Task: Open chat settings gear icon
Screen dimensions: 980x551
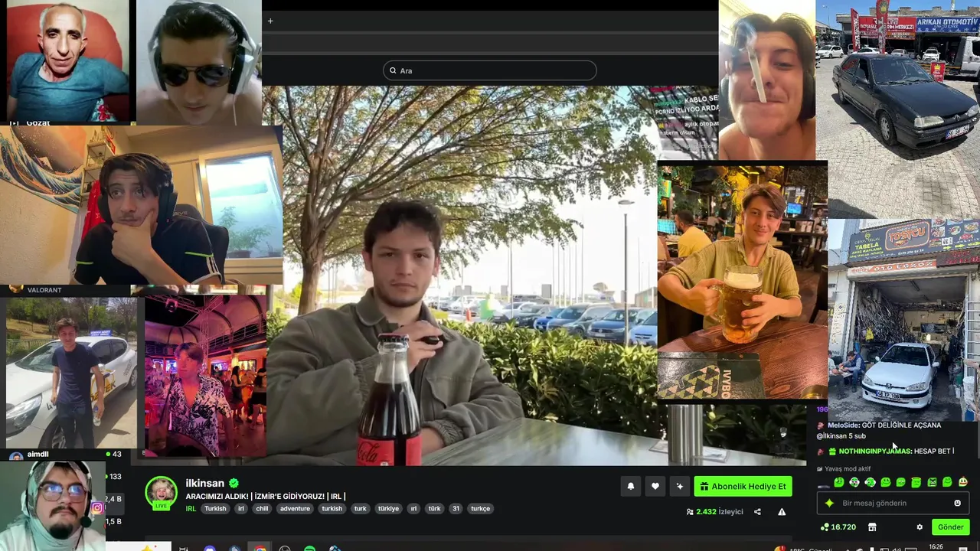Action: click(920, 527)
